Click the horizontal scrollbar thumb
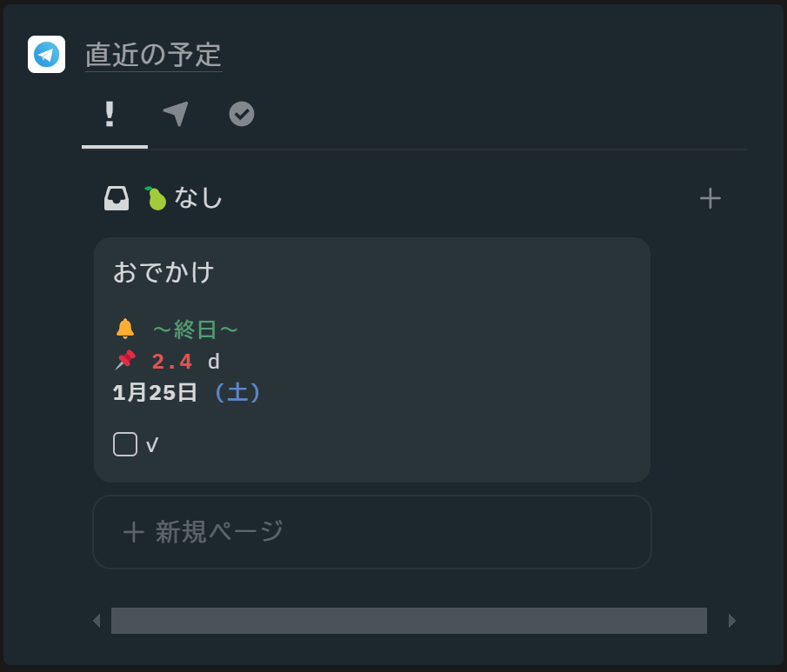 click(409, 621)
